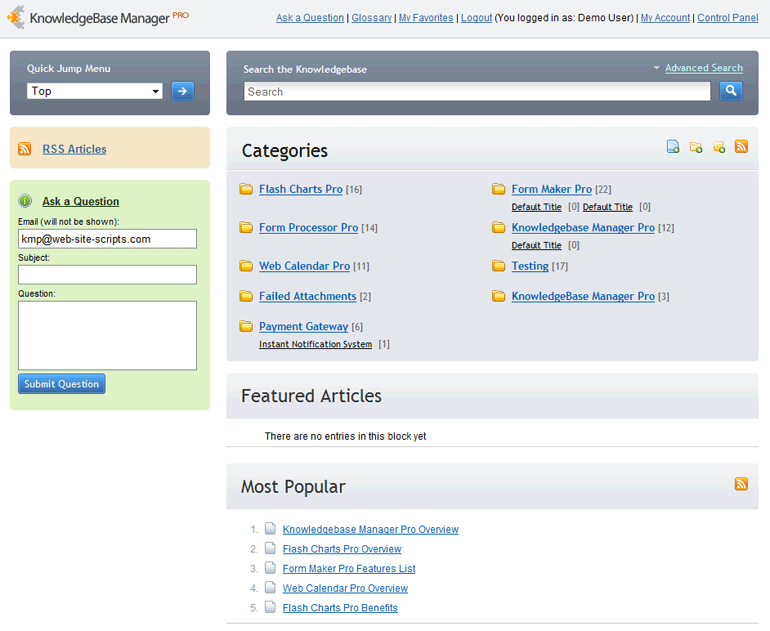
Task: Click the Logout link
Action: (x=476, y=18)
